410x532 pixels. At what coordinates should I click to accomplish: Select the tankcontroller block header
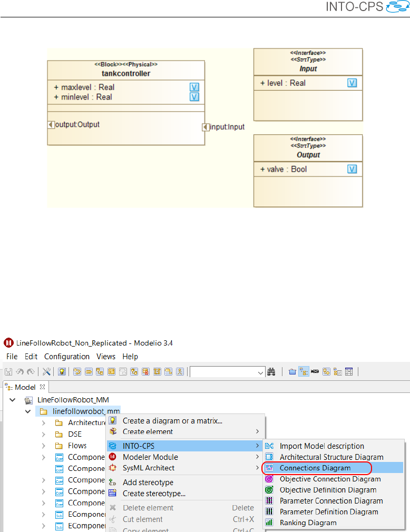click(126, 70)
